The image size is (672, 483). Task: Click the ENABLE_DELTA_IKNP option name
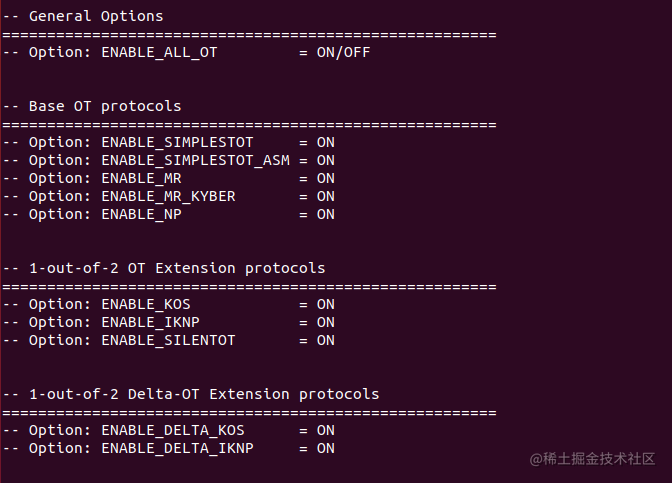click(177, 448)
